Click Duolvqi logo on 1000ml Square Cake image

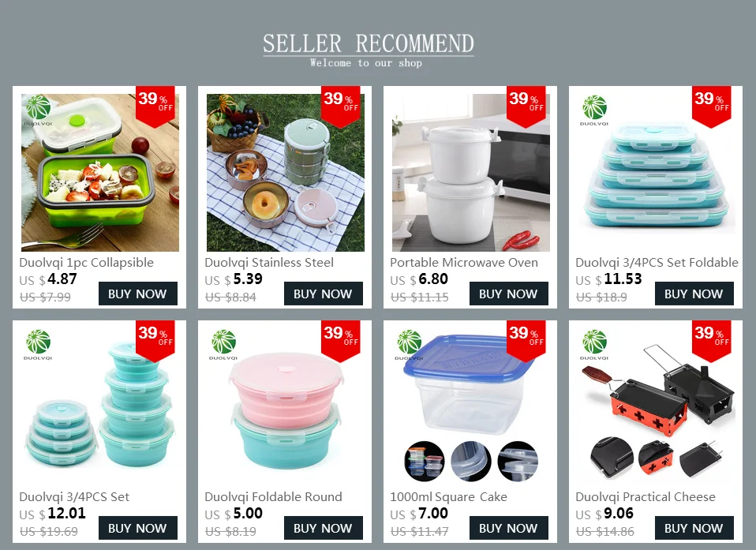[409, 345]
